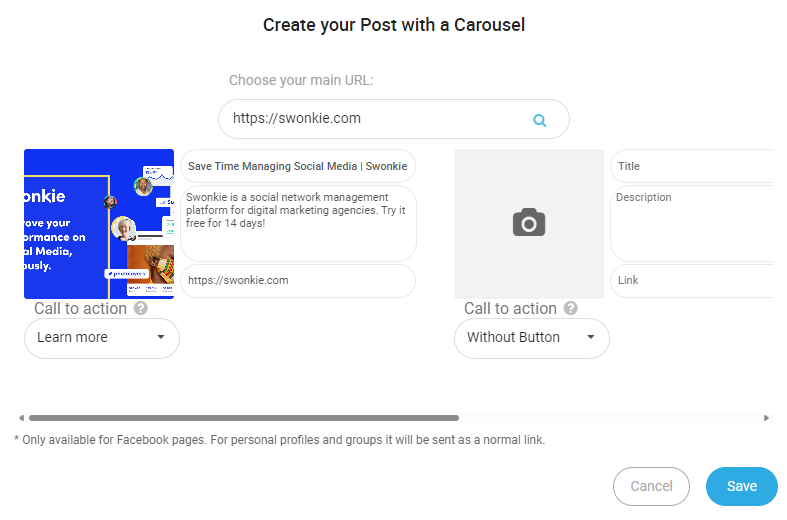This screenshot has height=520, width=787.
Task: Click the horizontal scrollbar thumb
Action: [244, 418]
